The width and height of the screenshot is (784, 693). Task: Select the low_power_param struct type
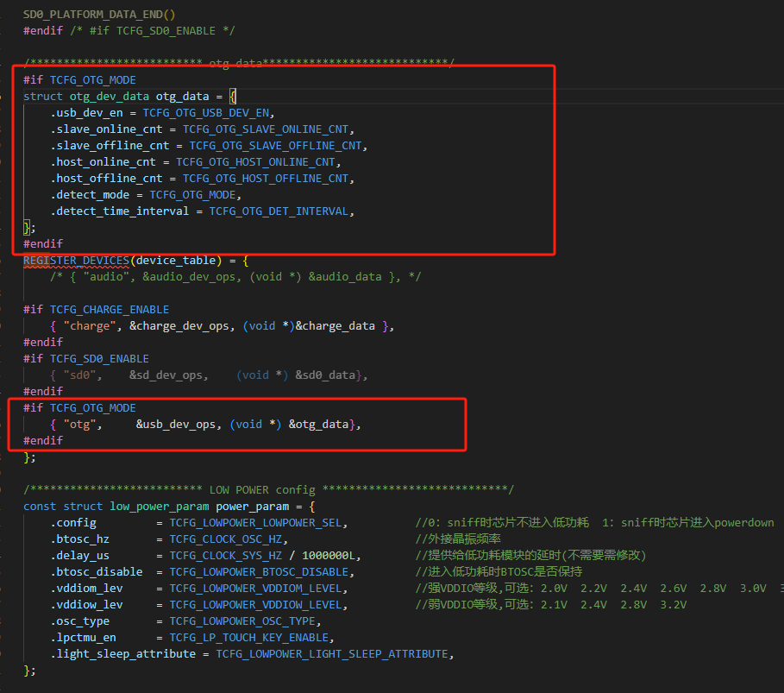pos(160,507)
